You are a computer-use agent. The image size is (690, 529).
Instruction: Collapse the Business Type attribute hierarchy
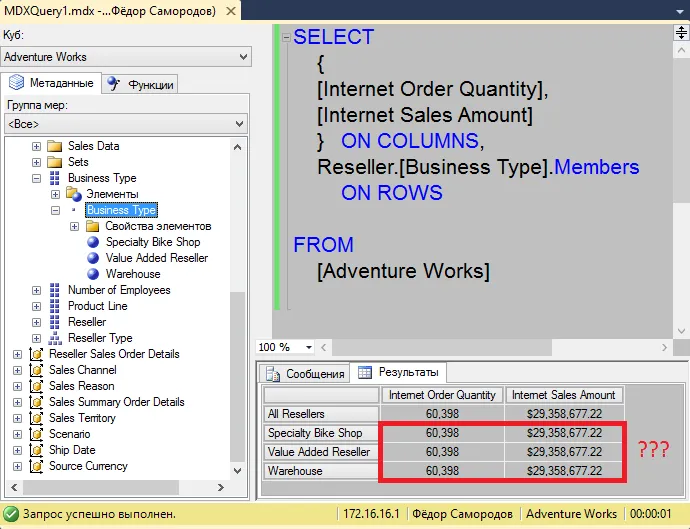37,178
